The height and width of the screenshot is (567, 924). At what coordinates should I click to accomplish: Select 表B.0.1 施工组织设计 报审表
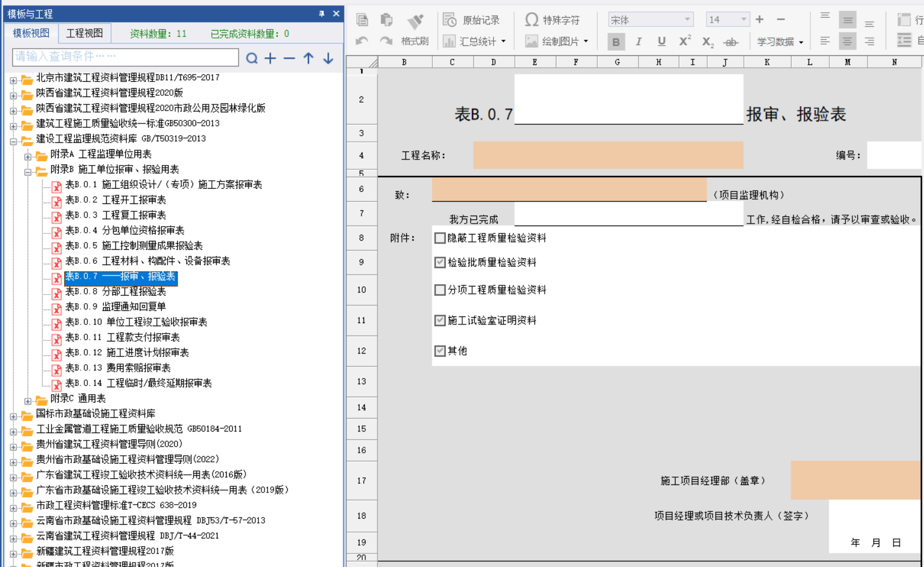[164, 185]
